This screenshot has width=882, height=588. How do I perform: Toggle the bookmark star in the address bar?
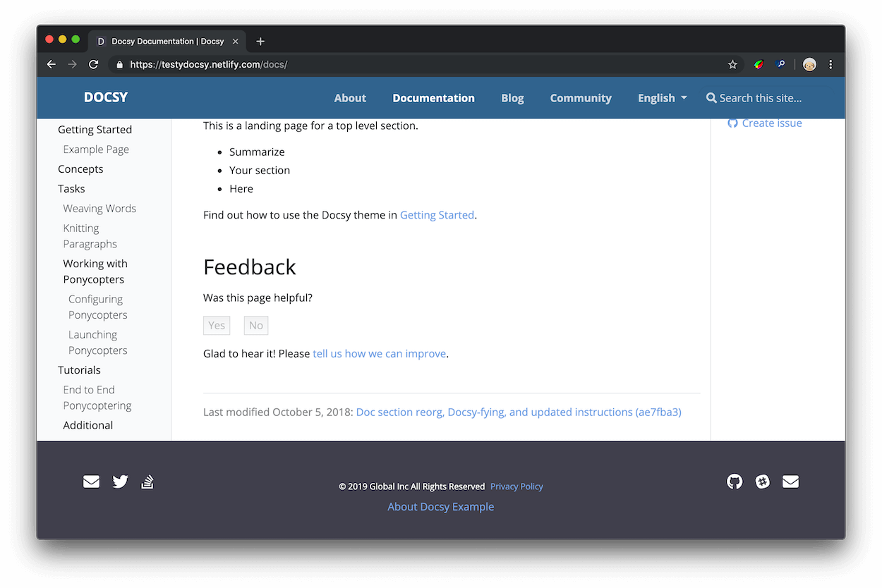pos(732,64)
